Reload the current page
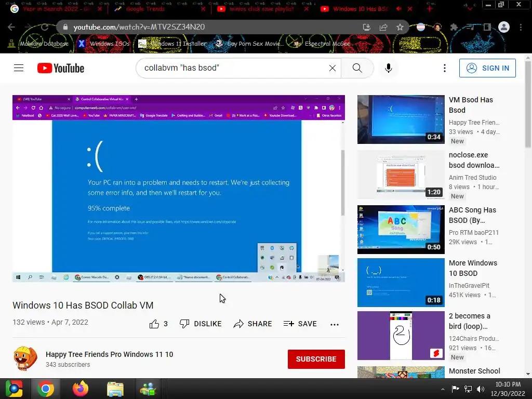This screenshot has height=399, width=532. (x=45, y=27)
